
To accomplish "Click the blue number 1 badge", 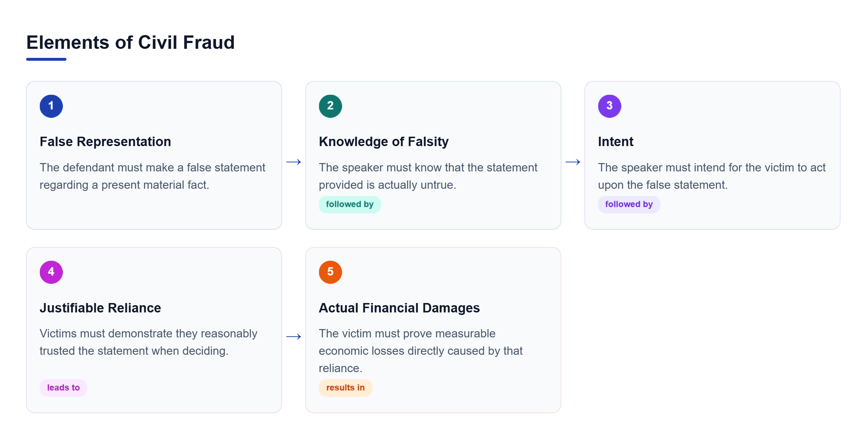I will click(x=51, y=106).
